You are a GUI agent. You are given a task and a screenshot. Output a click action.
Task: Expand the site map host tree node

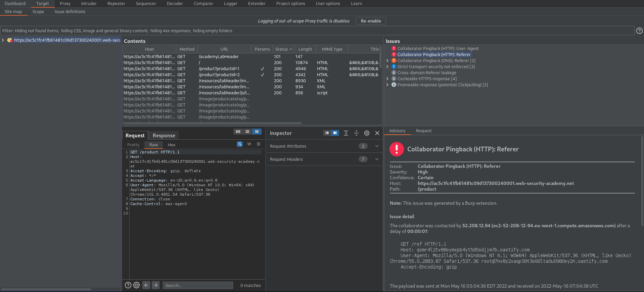click(x=3, y=40)
